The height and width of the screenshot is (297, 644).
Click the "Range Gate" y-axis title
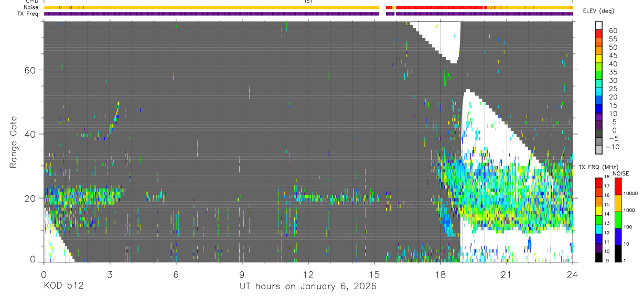(13, 142)
